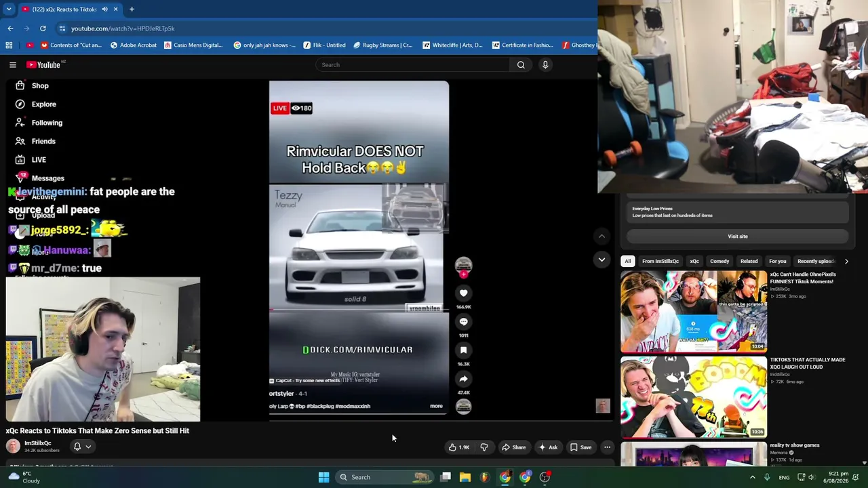
Task: Open the YouTube hamburger guide menu
Action: click(13, 65)
